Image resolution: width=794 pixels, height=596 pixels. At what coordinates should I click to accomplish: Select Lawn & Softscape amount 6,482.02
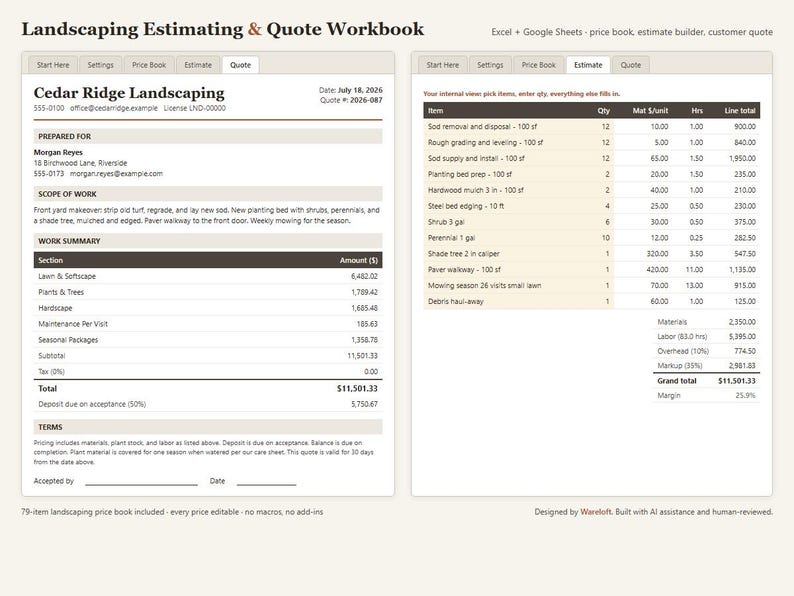click(x=364, y=276)
